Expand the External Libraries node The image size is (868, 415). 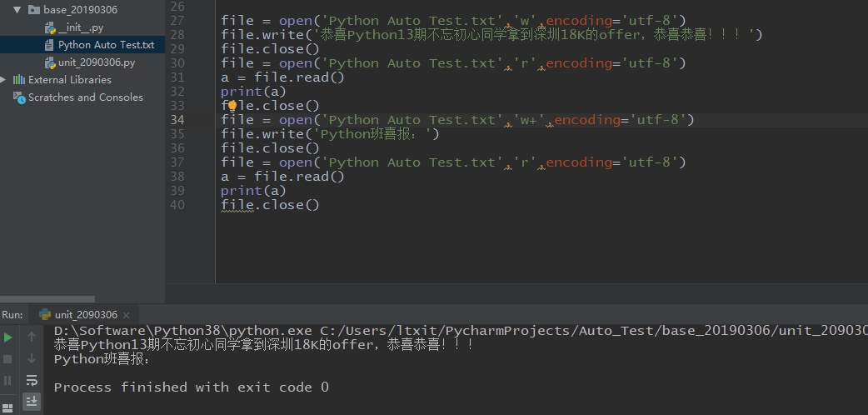click(4, 80)
